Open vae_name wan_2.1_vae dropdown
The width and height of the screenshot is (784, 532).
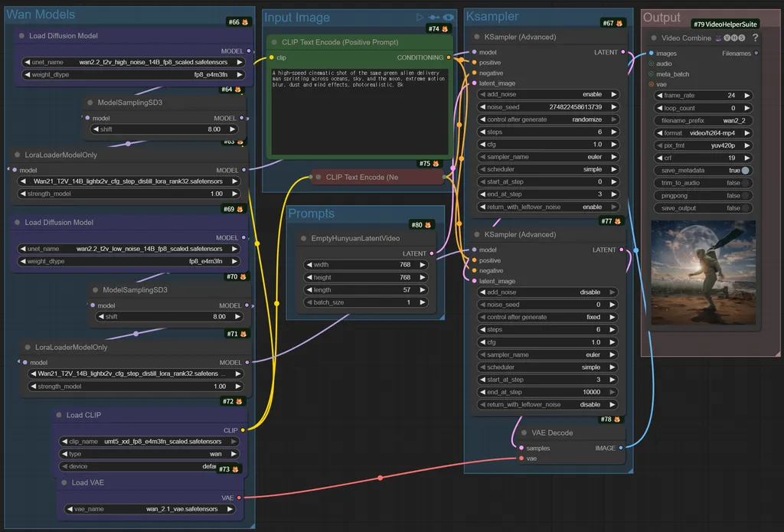pos(149,509)
